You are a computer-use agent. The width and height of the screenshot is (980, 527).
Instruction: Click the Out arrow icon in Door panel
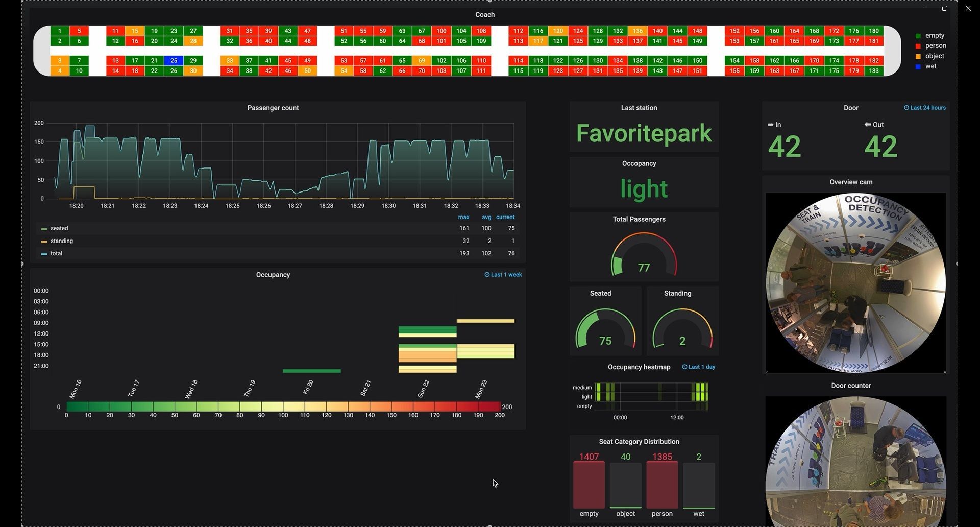click(867, 125)
